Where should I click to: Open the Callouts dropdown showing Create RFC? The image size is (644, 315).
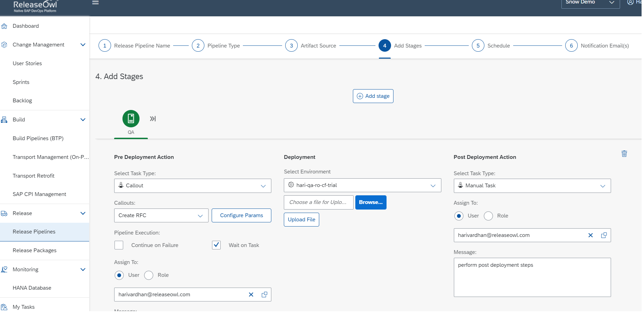[x=161, y=215]
